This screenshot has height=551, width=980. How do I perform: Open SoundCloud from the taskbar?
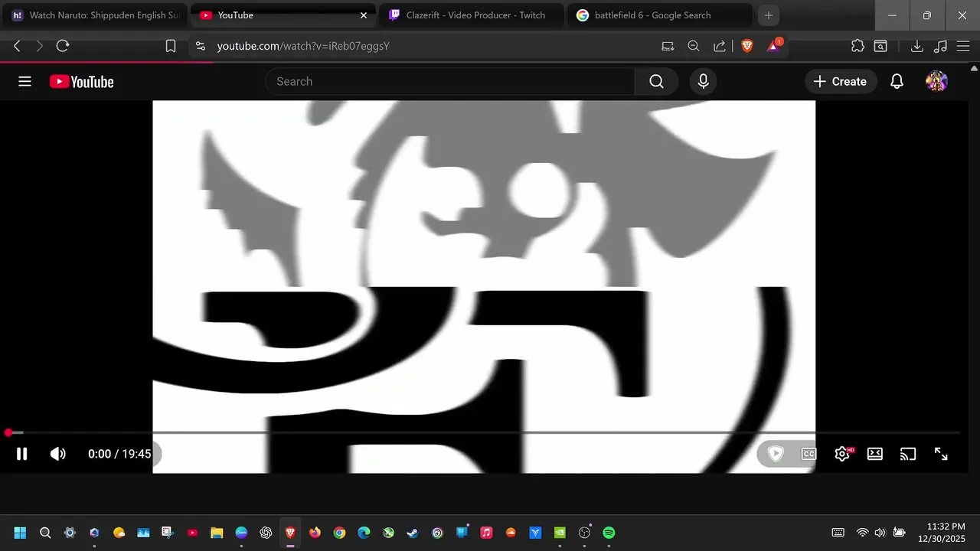coord(511,533)
